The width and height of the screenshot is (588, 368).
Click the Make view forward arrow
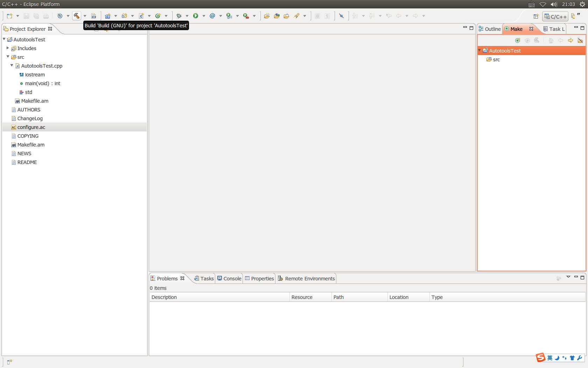coord(570,40)
